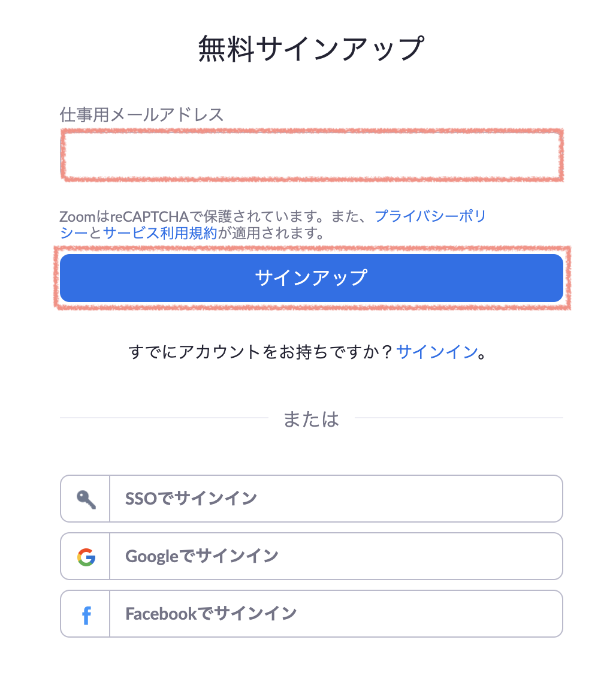The image size is (616, 676).
Task: Click the Facebookでサインイン label text
Action: click(x=211, y=614)
